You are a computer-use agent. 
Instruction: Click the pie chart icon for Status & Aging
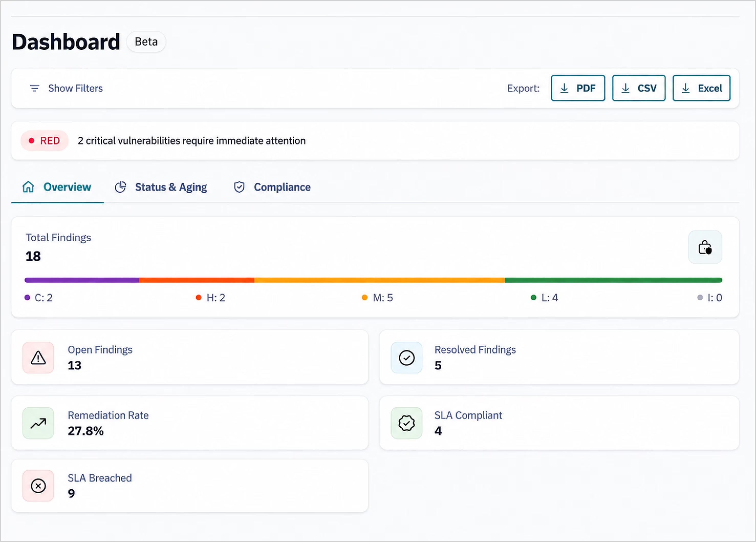tap(120, 187)
